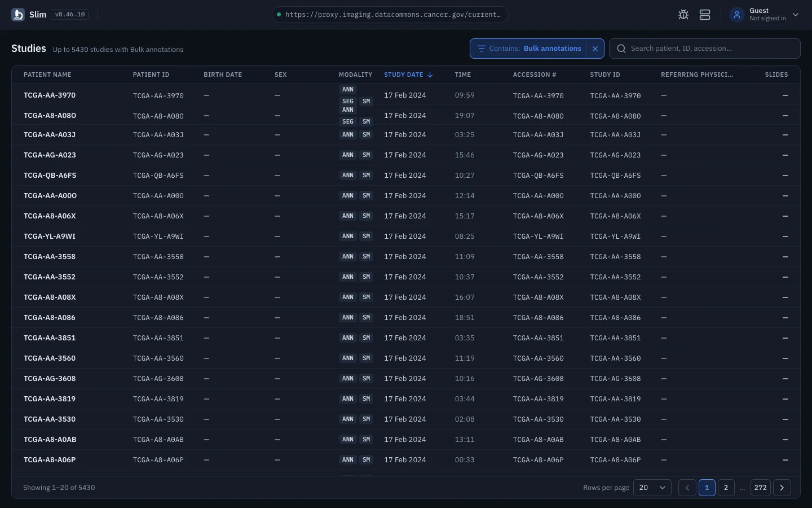Click accession number TCGA-AA-3552
This screenshot has height=508, width=812.
click(539, 277)
